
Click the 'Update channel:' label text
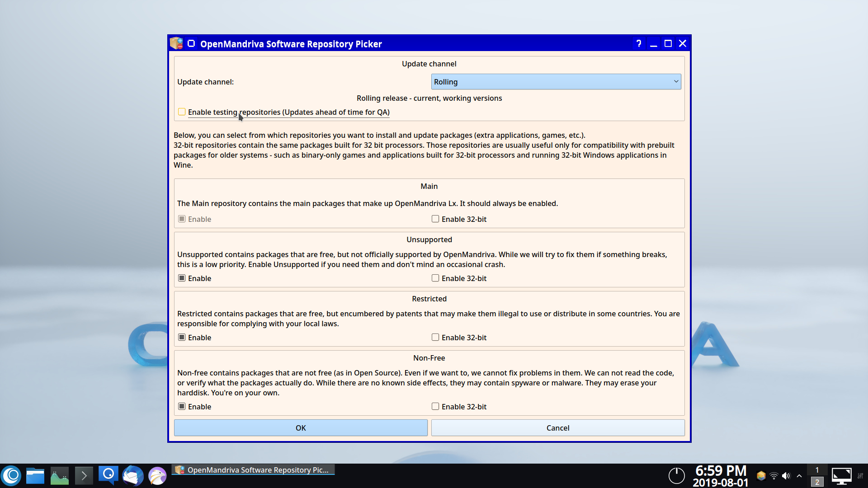point(205,82)
